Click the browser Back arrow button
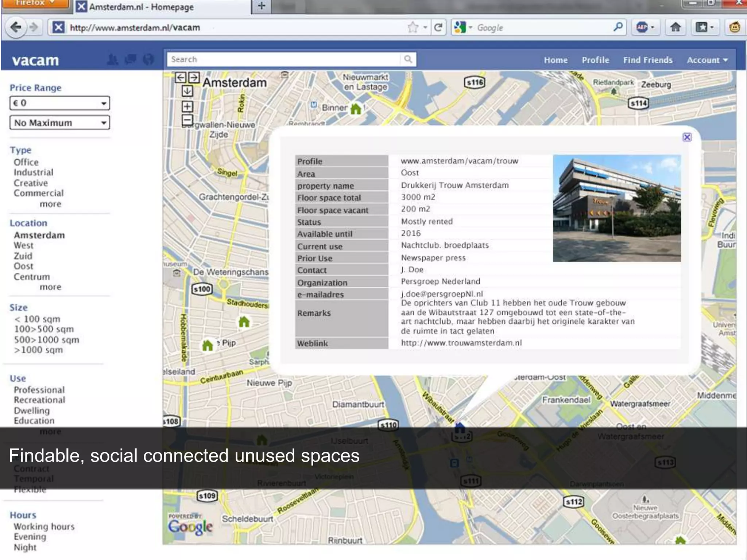Image resolution: width=747 pixels, height=560 pixels. click(16, 27)
